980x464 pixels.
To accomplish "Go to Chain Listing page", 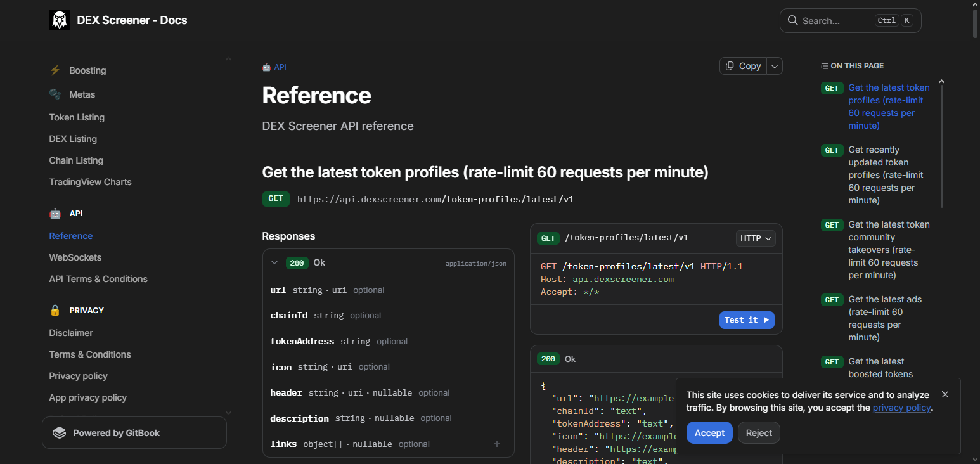I will pyautogui.click(x=76, y=160).
